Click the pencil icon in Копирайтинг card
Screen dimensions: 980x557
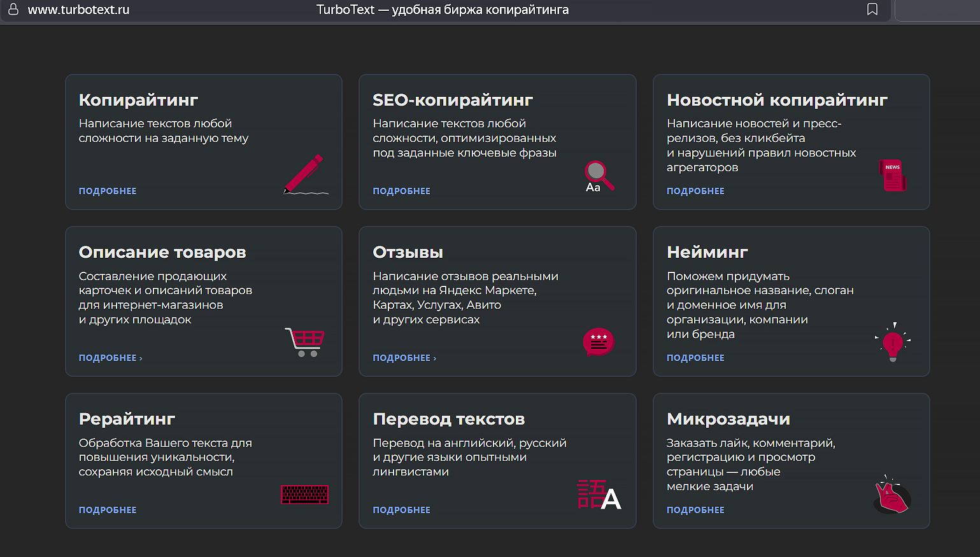click(x=305, y=174)
